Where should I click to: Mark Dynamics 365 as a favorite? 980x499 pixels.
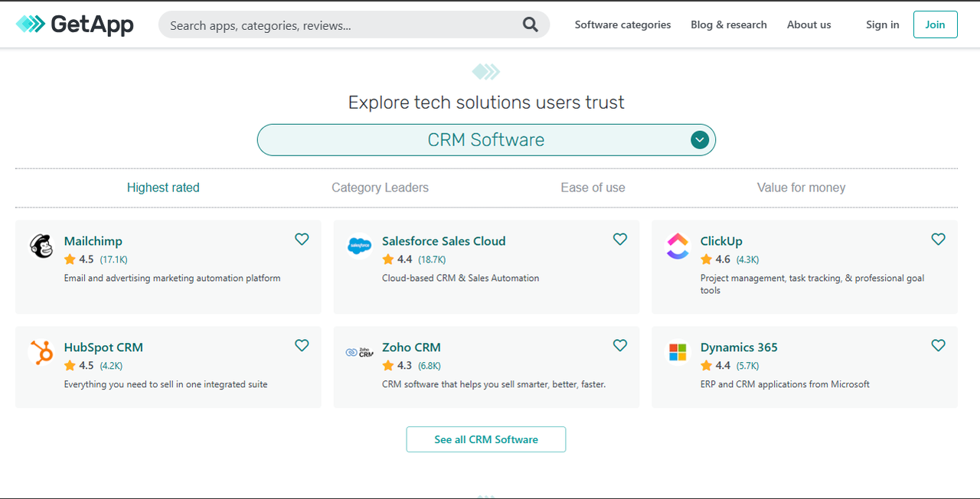[938, 346]
